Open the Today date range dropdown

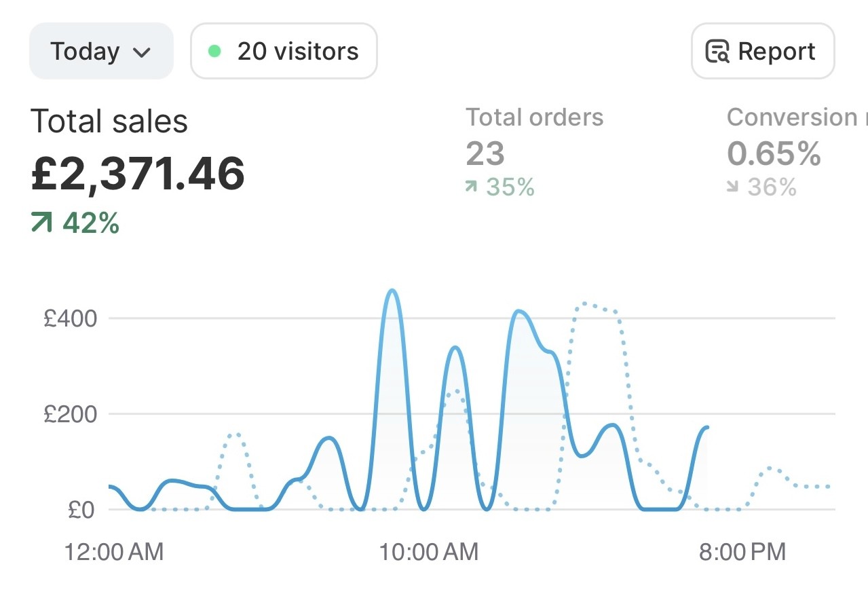coord(101,52)
